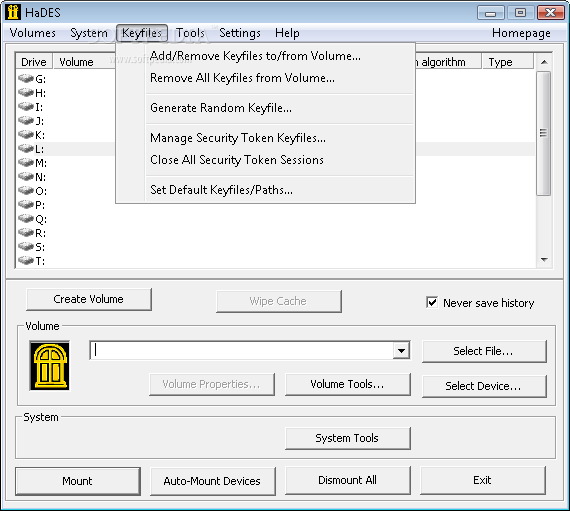Click the Mount button
This screenshot has height=511, width=570.
coord(78,481)
